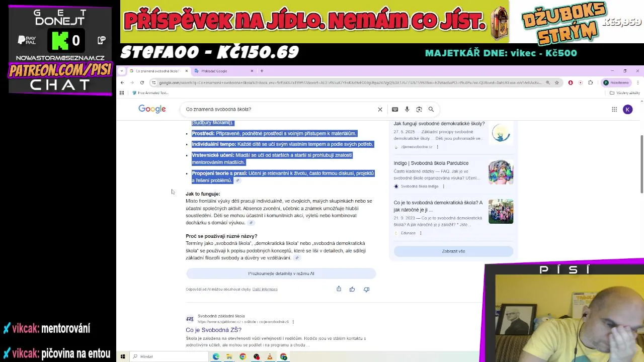Open the extensions puzzle icon
644x362 pixels.
pos(591,82)
